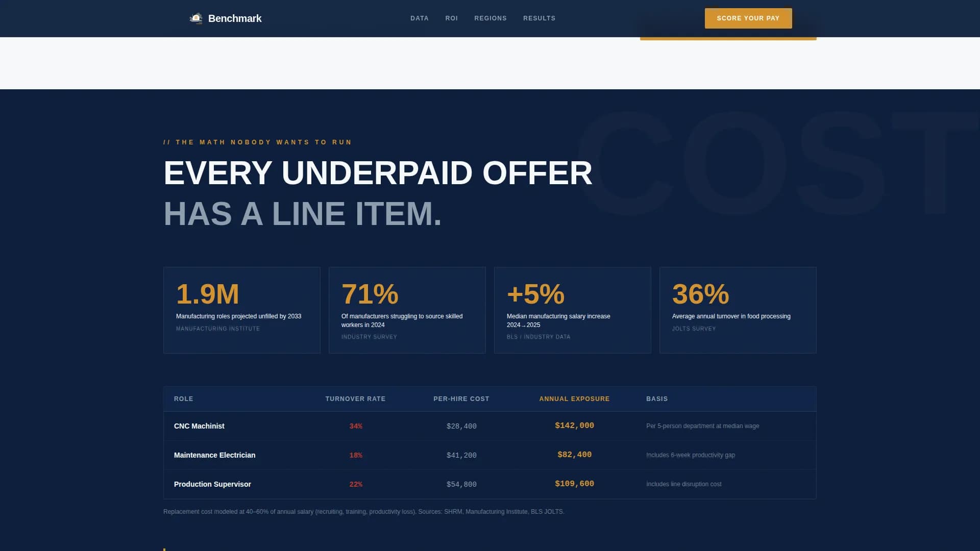Click the 22% turnover rate value
This screenshot has width=980, height=551.
click(x=356, y=484)
